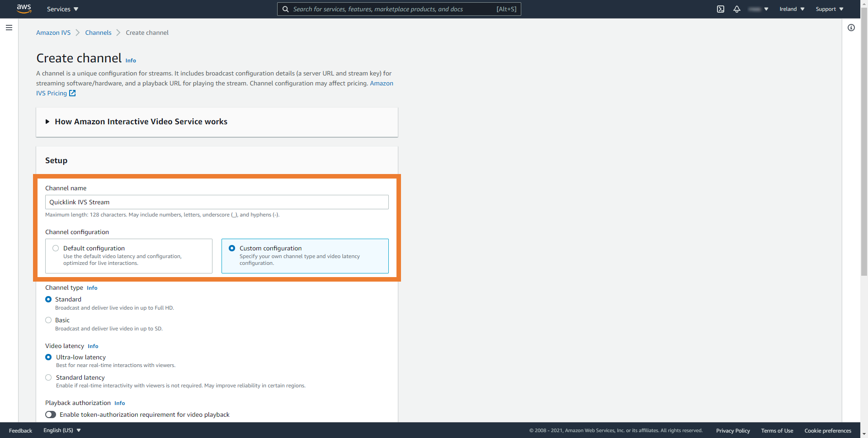Go to the Channels breadcrumb link
The width and height of the screenshot is (868, 438).
tap(98, 33)
